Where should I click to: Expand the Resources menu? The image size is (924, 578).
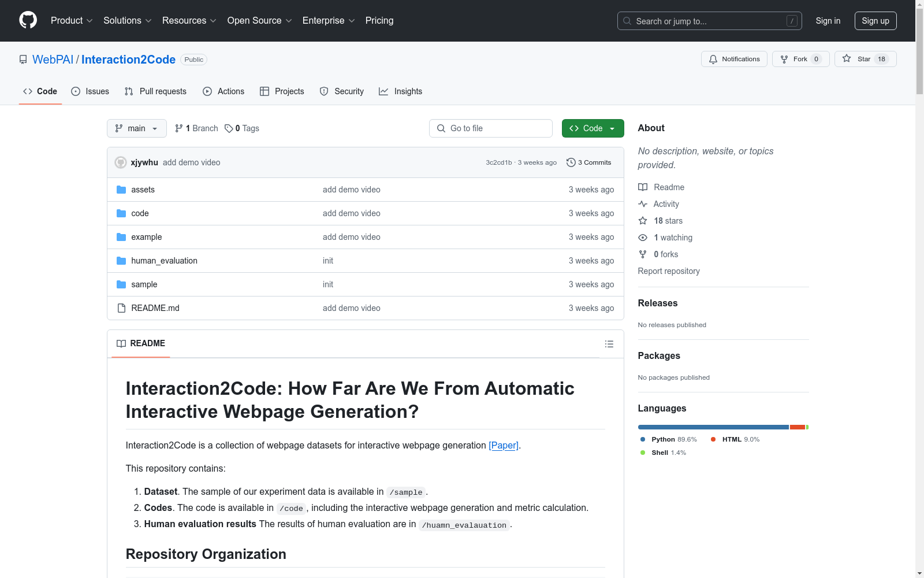click(189, 21)
